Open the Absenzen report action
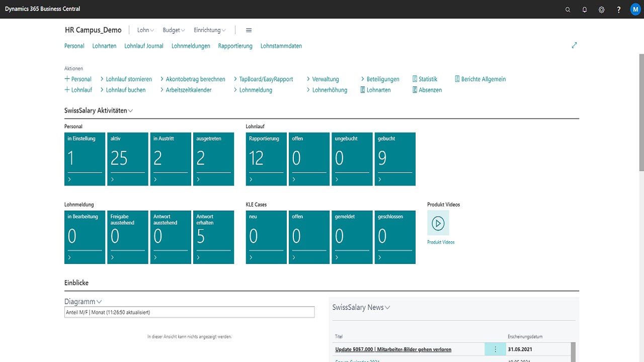The width and height of the screenshot is (644, 362). coord(427,90)
